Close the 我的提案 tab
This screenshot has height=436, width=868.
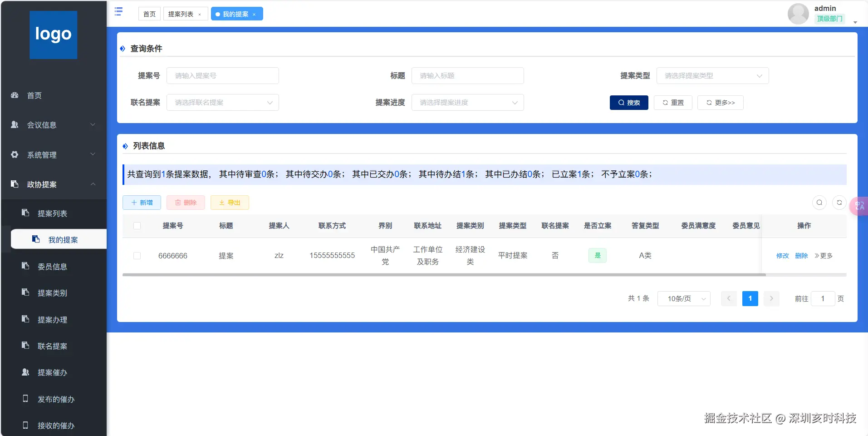point(254,15)
